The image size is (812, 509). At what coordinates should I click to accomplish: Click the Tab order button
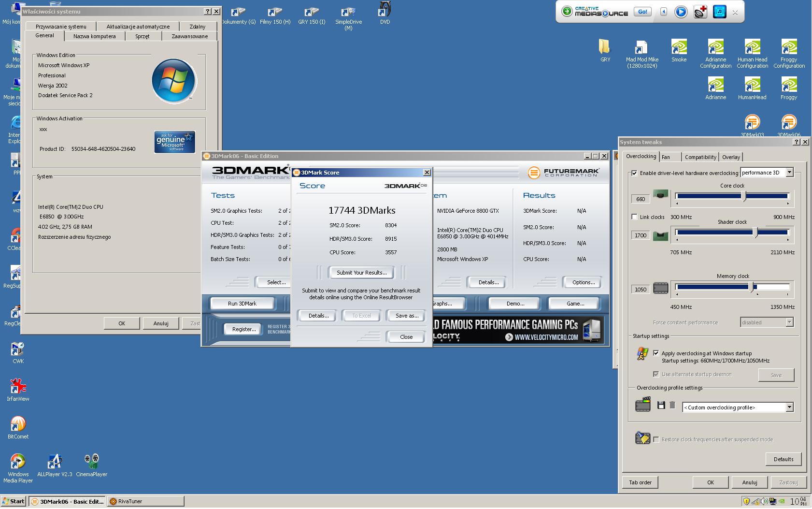pos(640,482)
